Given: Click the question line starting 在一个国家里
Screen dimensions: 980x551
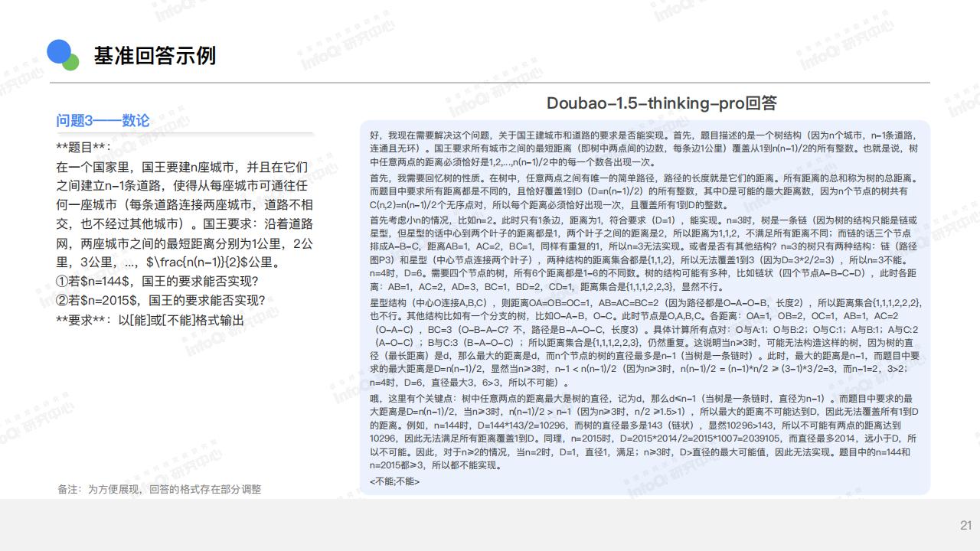Looking at the screenshot, I should click(182, 167).
